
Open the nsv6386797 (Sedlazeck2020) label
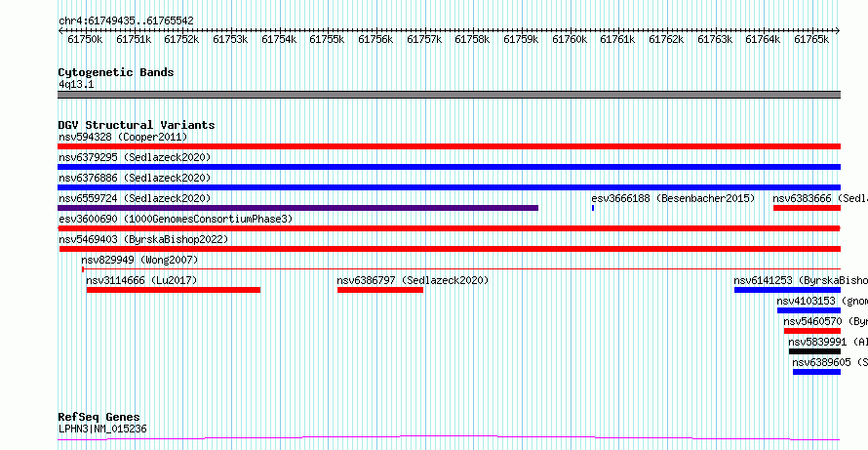tap(413, 280)
